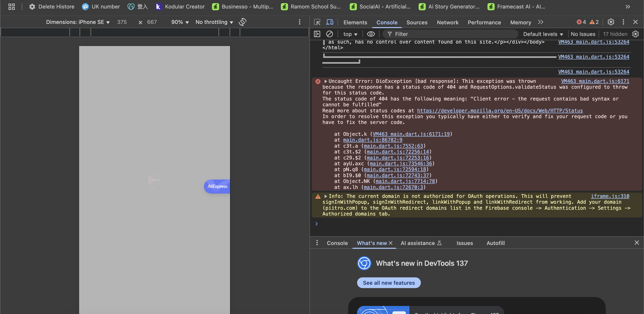The height and width of the screenshot is (314, 644).
Task: Click the Chrome logo in What's new
Action: click(x=364, y=263)
